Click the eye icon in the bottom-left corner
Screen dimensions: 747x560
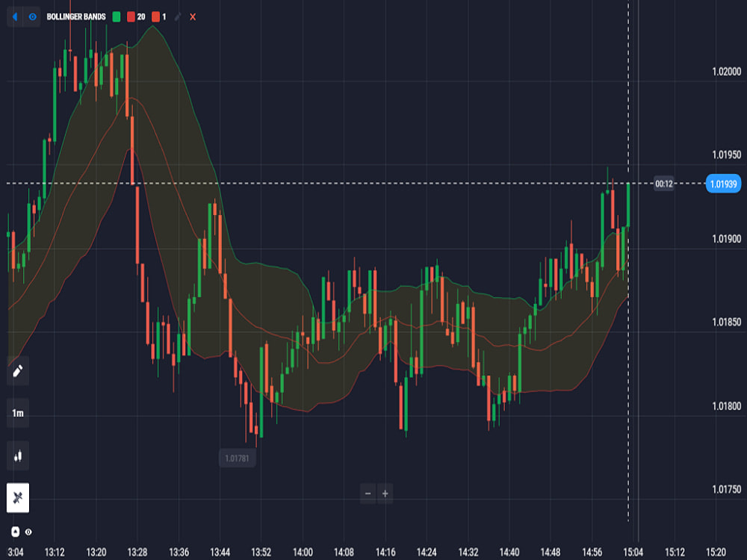[28, 532]
